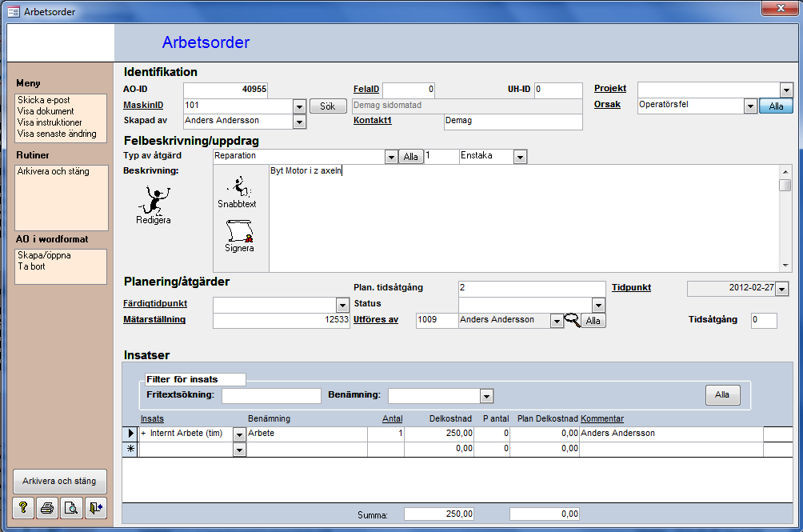
Task: Click the Beskrivning scrollbar thumb
Action: tap(785, 185)
